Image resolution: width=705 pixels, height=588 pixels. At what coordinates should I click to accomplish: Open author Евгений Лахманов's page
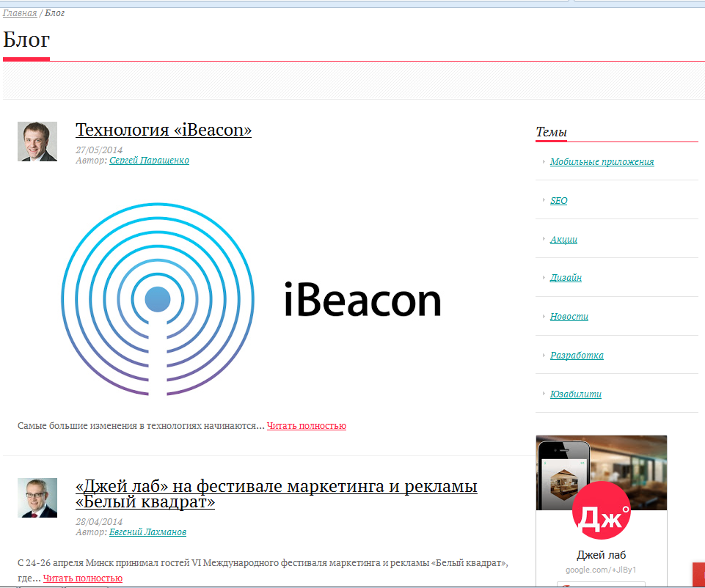coord(147,532)
